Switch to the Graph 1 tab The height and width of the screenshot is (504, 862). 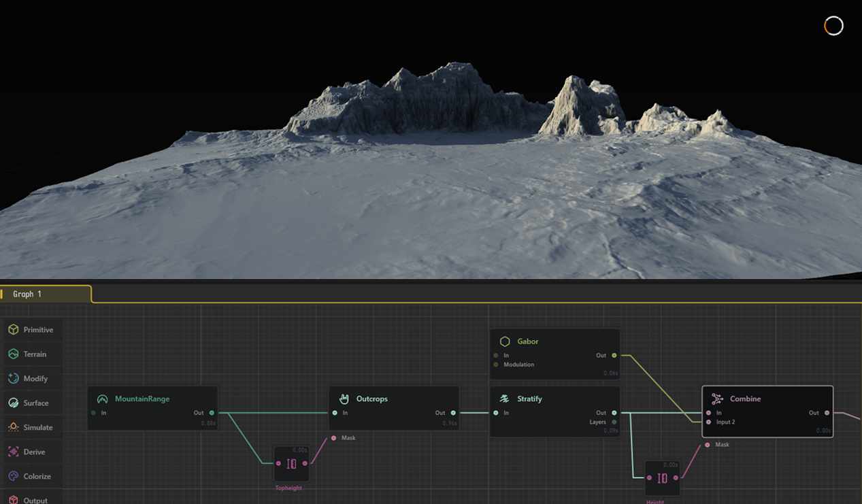(46, 295)
